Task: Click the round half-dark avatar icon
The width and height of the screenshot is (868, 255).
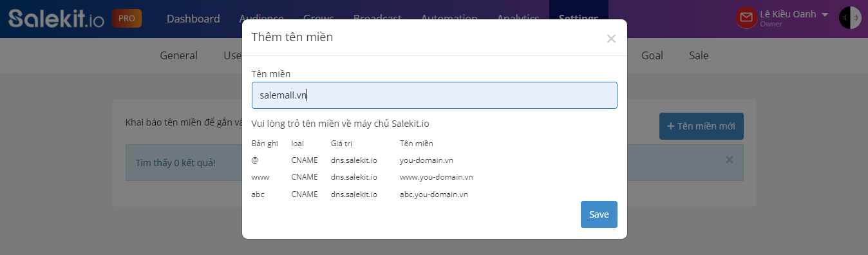Action: 850,18
